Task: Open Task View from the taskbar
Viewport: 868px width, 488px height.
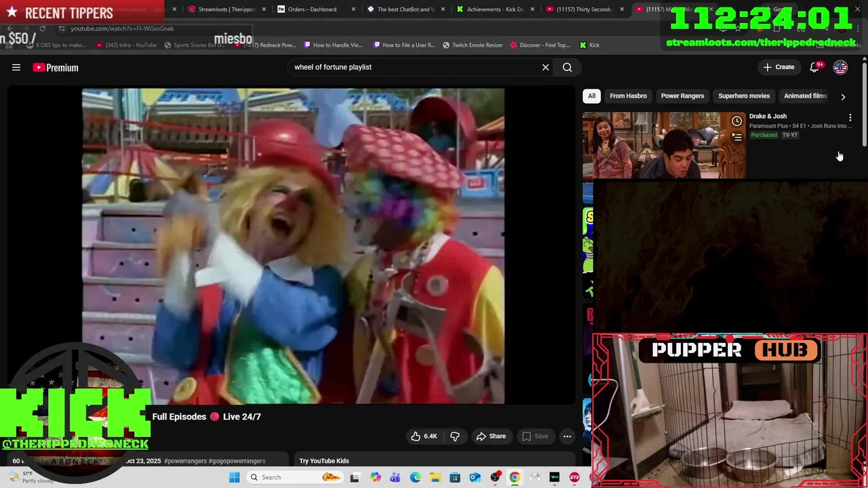Action: (354, 477)
